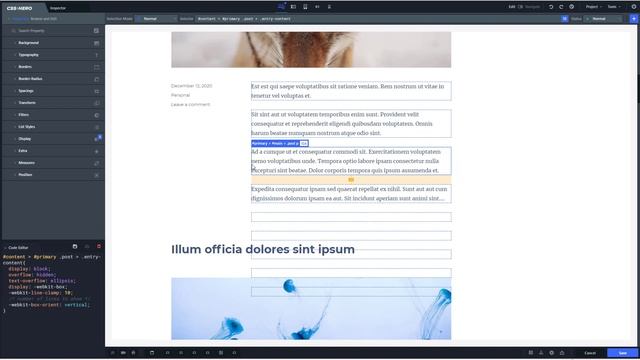The height and width of the screenshot is (360, 640).
Task: Click the gear icon in bottom right toolbar
Action: pos(551,353)
